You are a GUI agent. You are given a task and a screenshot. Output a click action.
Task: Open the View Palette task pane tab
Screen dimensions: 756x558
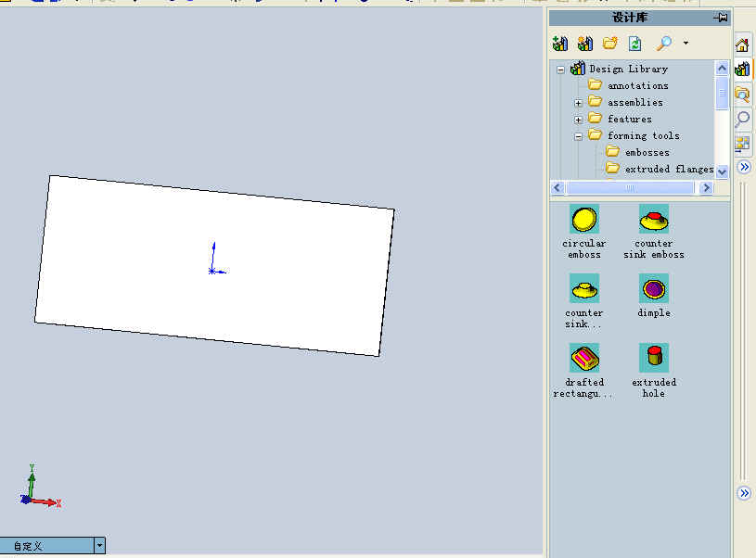(x=742, y=143)
